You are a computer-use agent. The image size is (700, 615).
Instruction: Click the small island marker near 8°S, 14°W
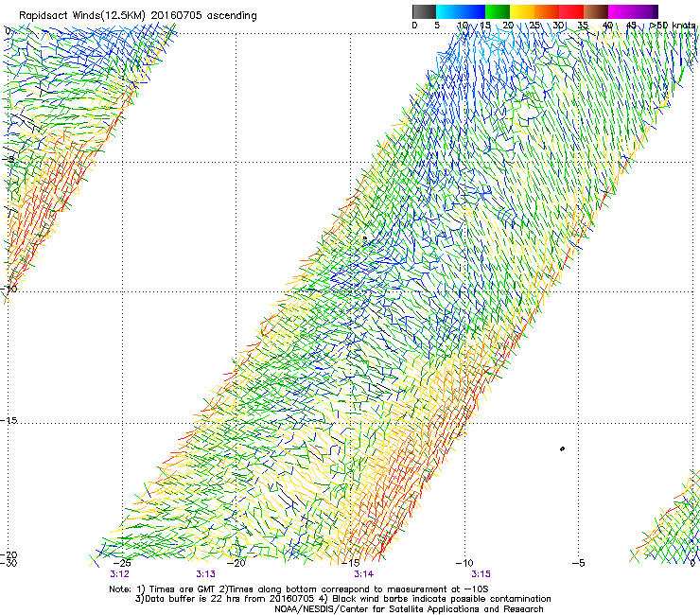coord(364,238)
